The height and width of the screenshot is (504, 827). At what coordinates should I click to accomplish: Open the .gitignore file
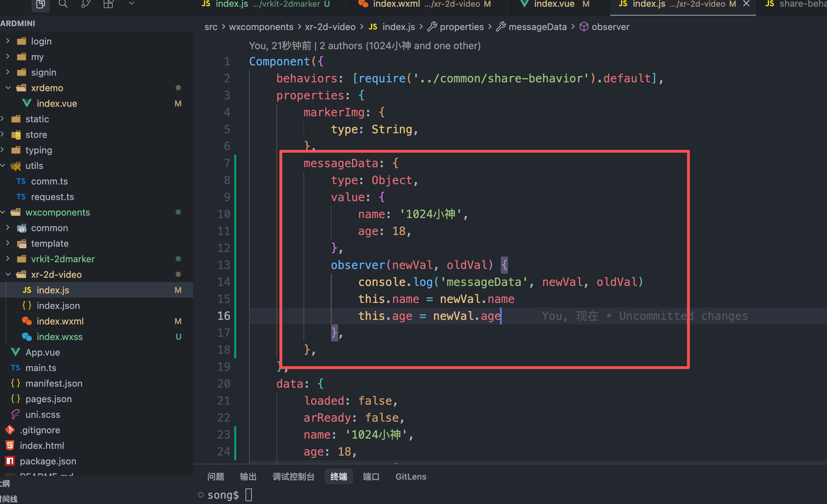pos(40,430)
